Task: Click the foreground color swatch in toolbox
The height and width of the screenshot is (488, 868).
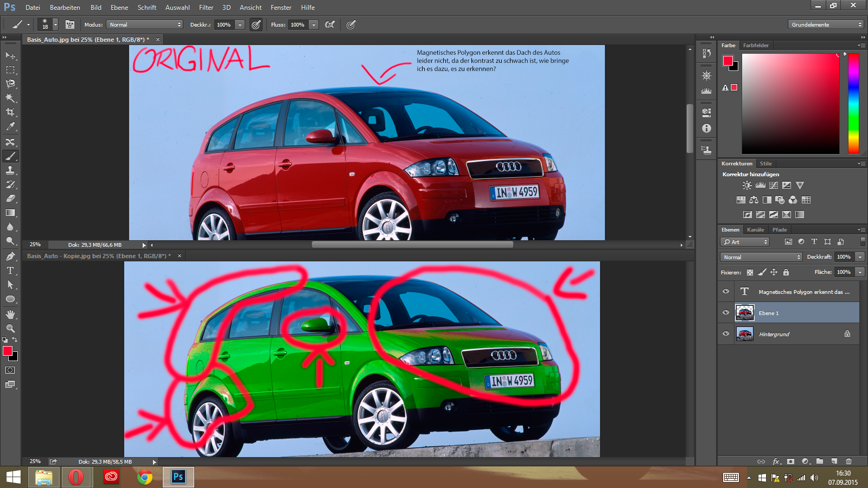Action: [x=8, y=351]
